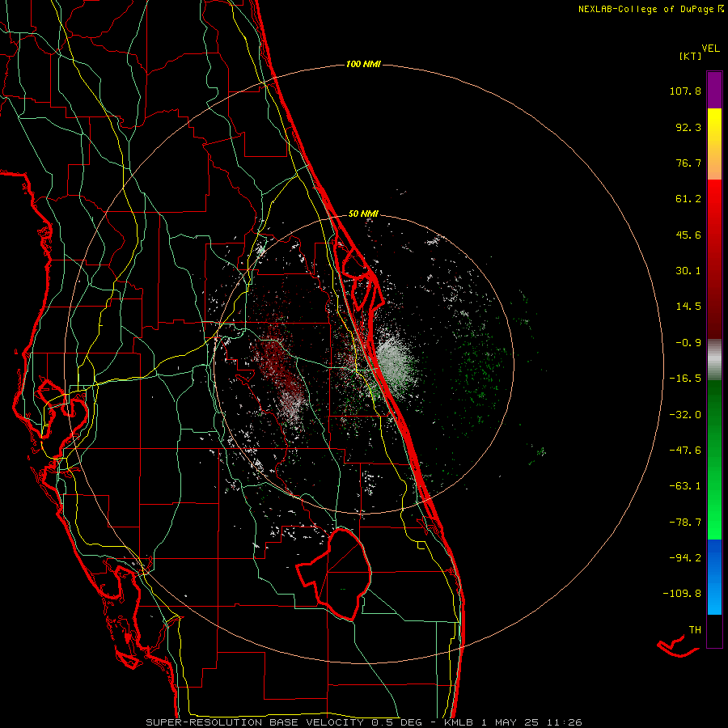Screen dimensions: 728x728
Task: Click the 50 NMI range ring label
Action: pos(363,214)
